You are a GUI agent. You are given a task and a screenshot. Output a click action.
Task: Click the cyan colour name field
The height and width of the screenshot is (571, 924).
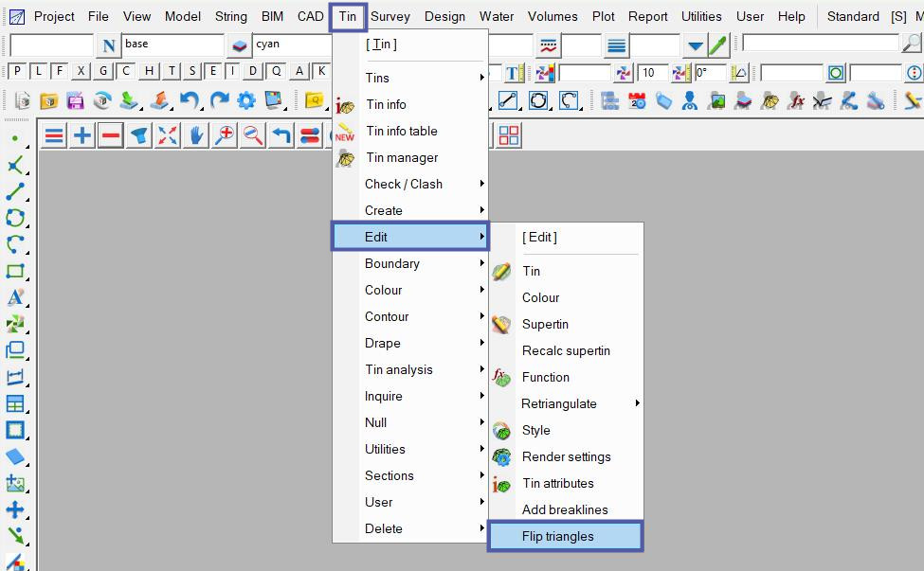(x=292, y=45)
